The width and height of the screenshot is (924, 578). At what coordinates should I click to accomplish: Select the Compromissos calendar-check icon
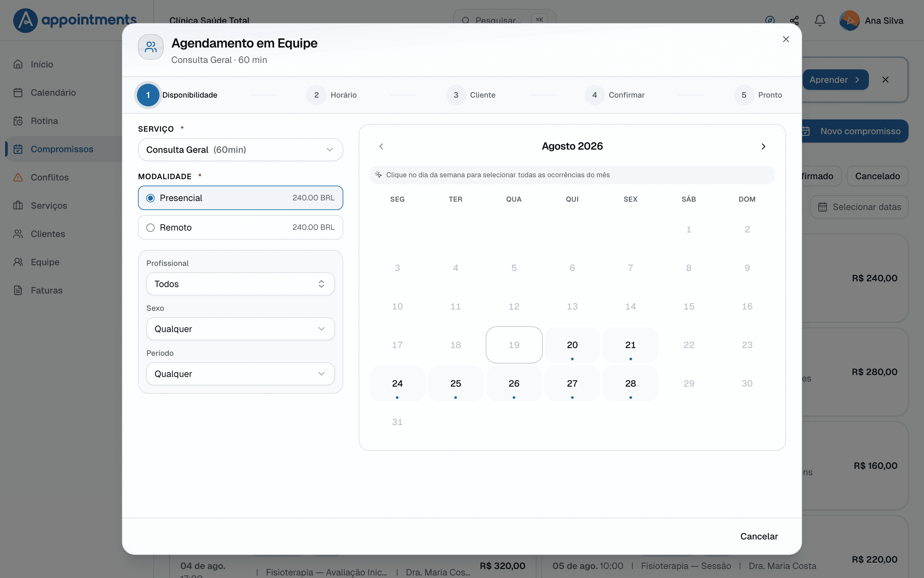18,149
